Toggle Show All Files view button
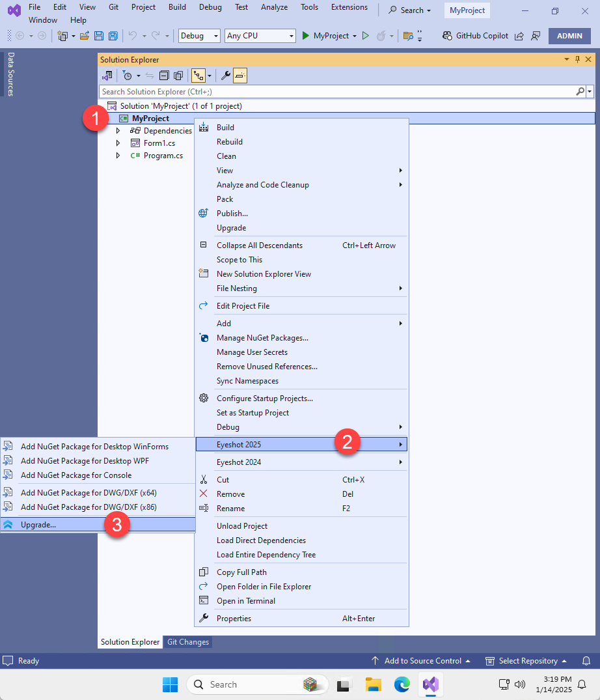The image size is (600, 700). (178, 76)
